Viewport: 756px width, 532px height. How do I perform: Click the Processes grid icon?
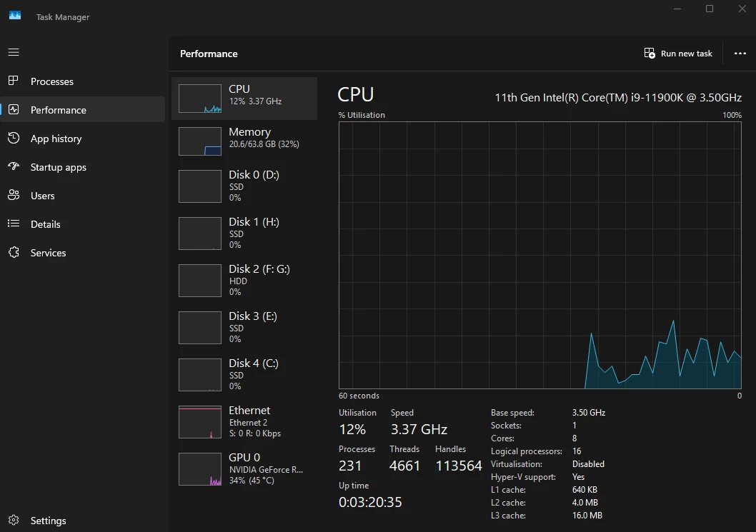coord(14,81)
